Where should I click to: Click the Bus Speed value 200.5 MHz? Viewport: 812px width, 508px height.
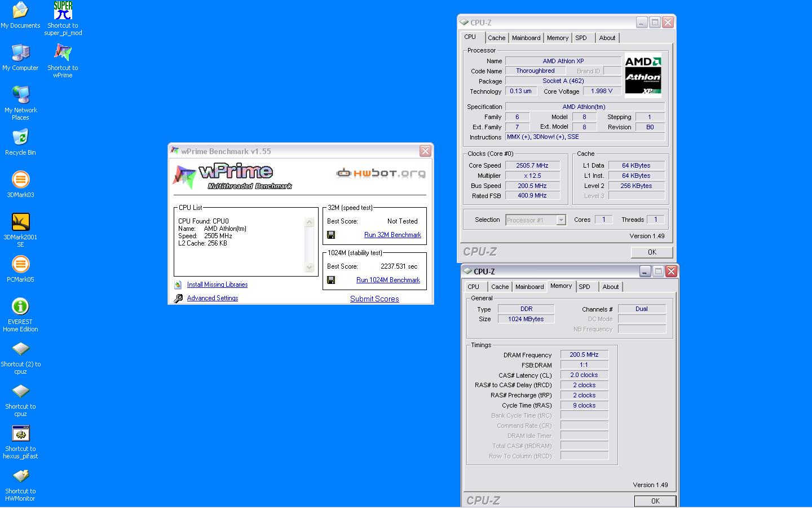(x=532, y=186)
